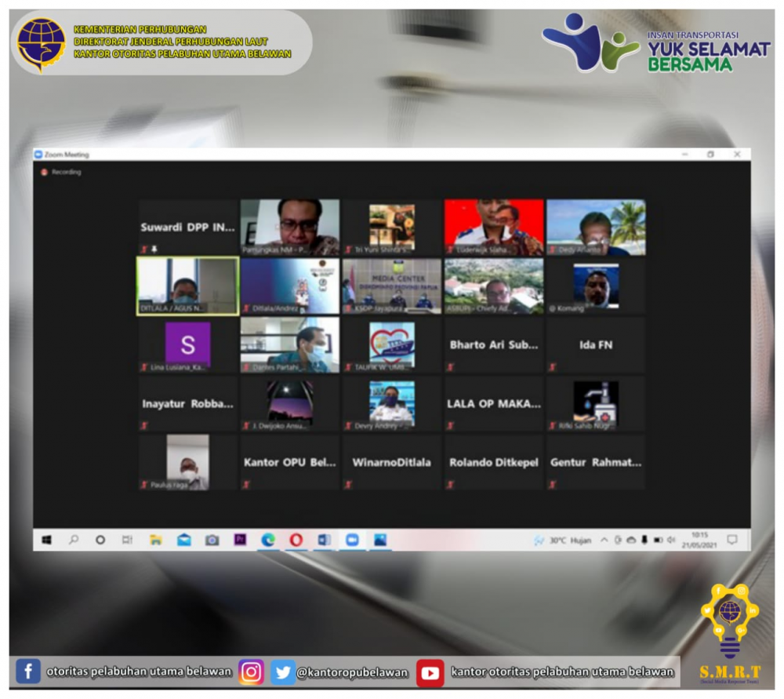Screen dimensions: 784x699
Task: Open File Explorer from the taskbar
Action: pyautogui.click(x=156, y=540)
